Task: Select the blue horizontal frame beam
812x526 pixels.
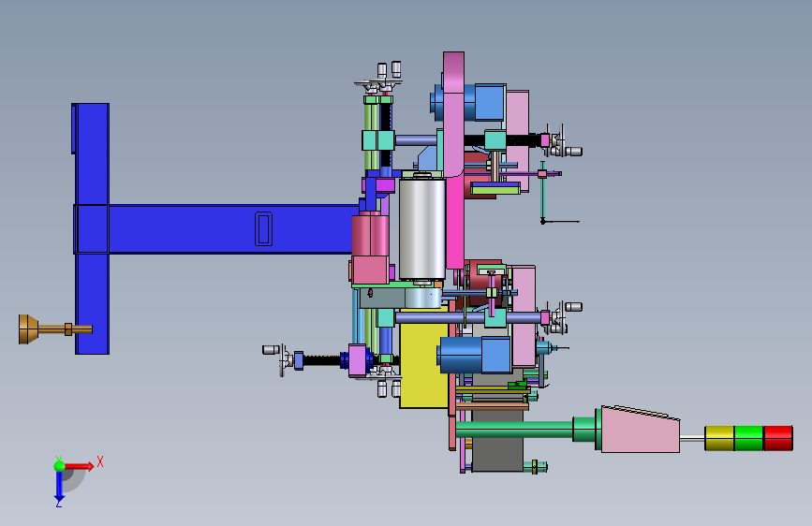Action: coord(230,228)
